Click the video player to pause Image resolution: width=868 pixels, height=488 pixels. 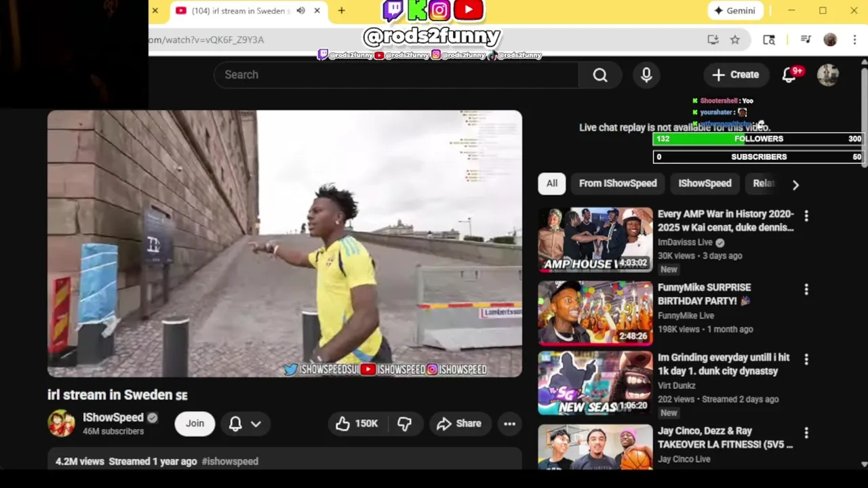[285, 243]
